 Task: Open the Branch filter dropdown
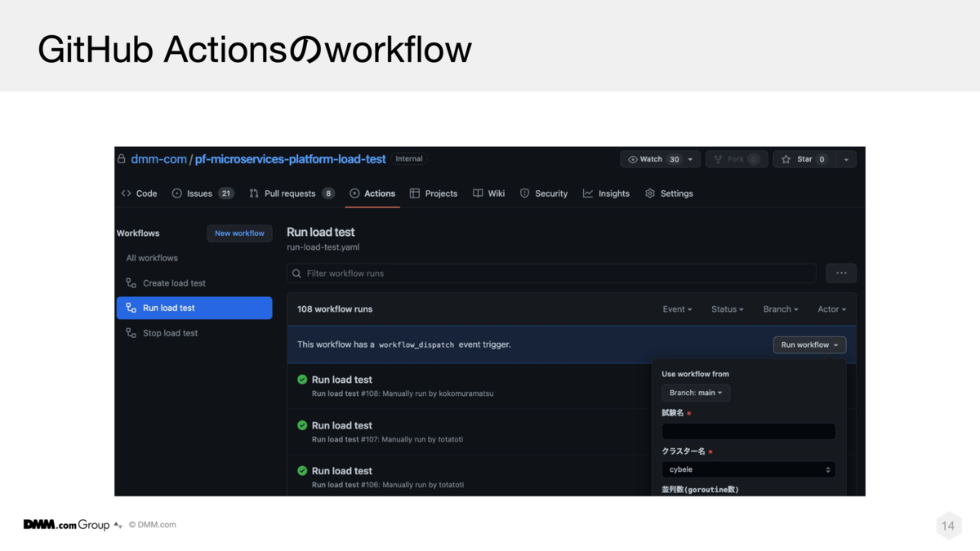pyautogui.click(x=781, y=309)
